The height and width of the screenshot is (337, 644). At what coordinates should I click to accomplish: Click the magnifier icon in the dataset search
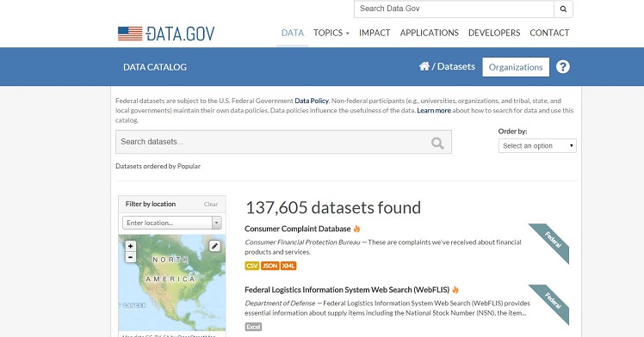pos(437,143)
